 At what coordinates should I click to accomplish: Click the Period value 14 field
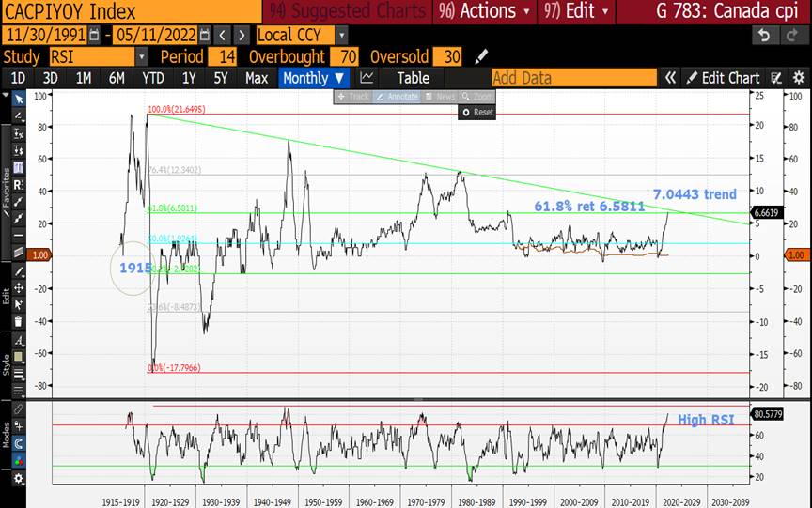222,56
